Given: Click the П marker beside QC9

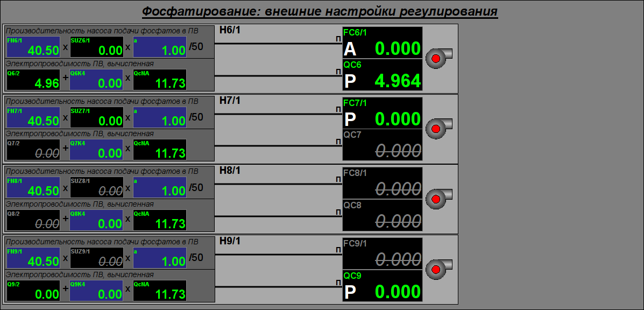Looking at the screenshot, I should coord(338,281).
